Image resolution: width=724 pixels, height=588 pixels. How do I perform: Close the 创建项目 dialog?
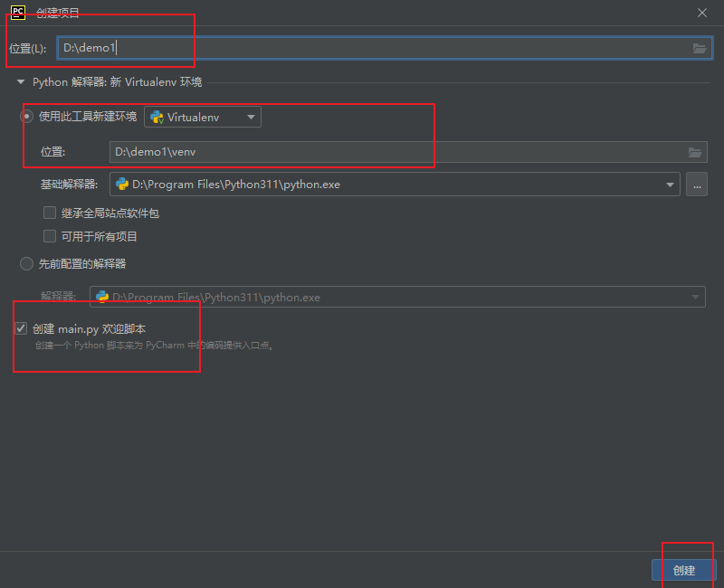click(x=702, y=13)
